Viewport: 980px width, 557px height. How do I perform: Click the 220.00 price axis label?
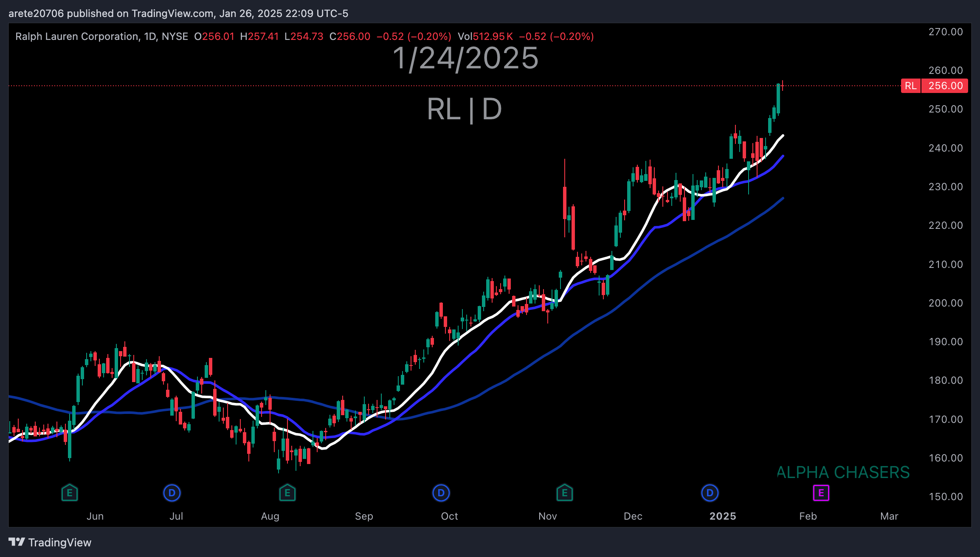coord(946,225)
